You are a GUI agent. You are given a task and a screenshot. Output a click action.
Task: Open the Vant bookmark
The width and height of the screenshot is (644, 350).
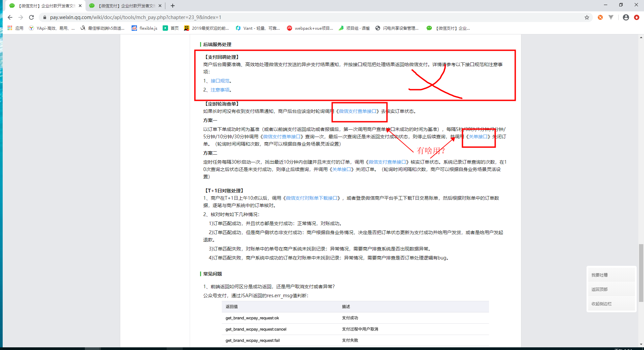pyautogui.click(x=258, y=28)
